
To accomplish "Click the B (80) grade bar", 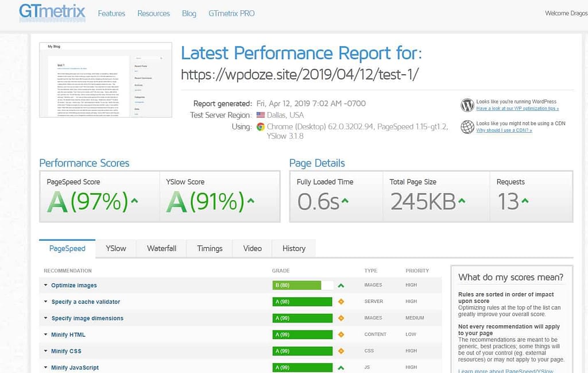I will pos(303,285).
